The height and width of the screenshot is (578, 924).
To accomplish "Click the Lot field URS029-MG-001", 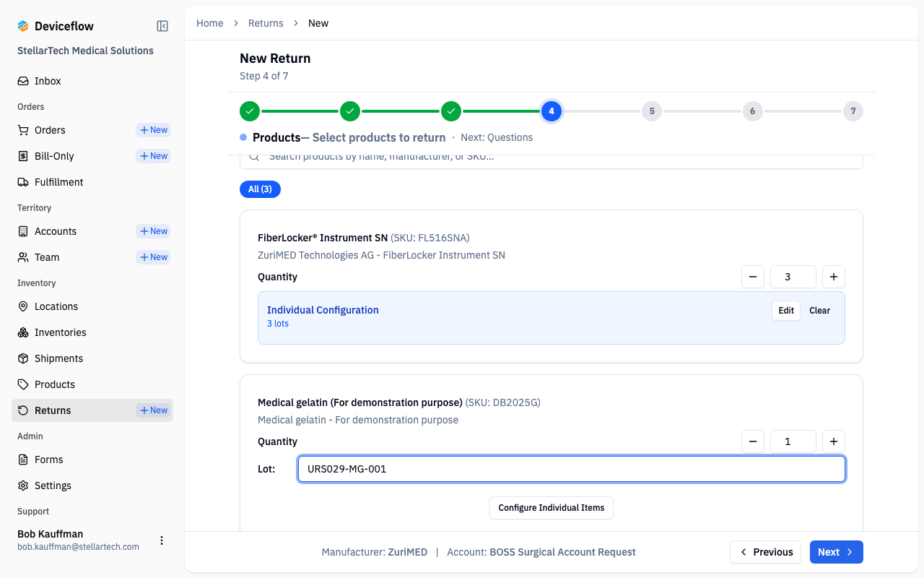I will (x=571, y=469).
